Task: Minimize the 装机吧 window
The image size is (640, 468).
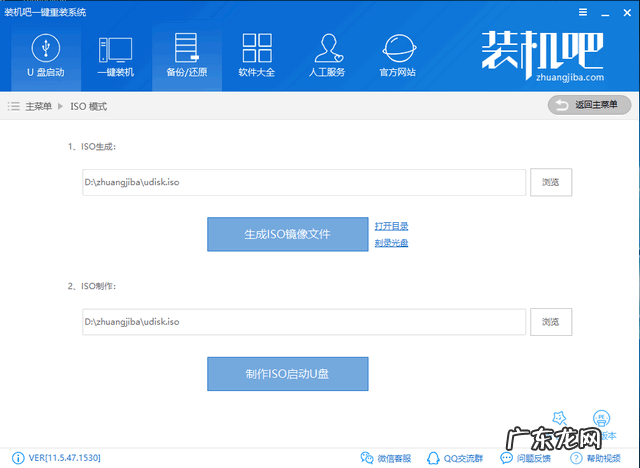Action: (x=605, y=13)
